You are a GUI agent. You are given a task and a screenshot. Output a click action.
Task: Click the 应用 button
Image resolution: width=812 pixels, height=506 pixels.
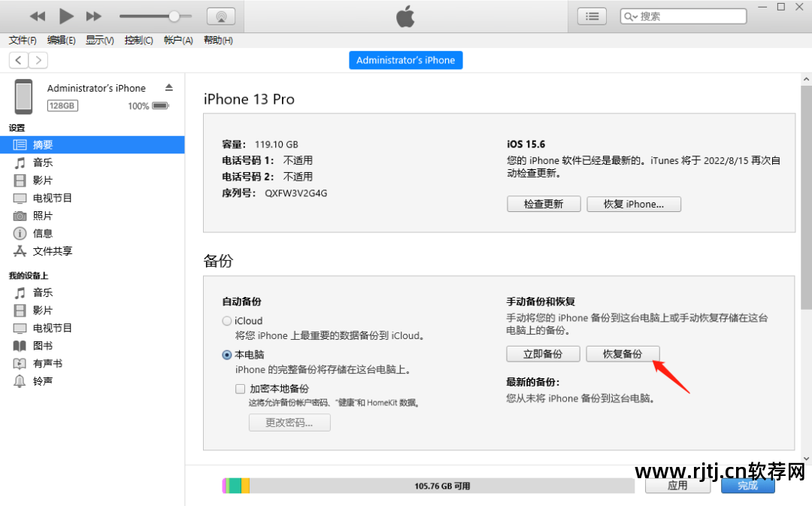(x=677, y=485)
